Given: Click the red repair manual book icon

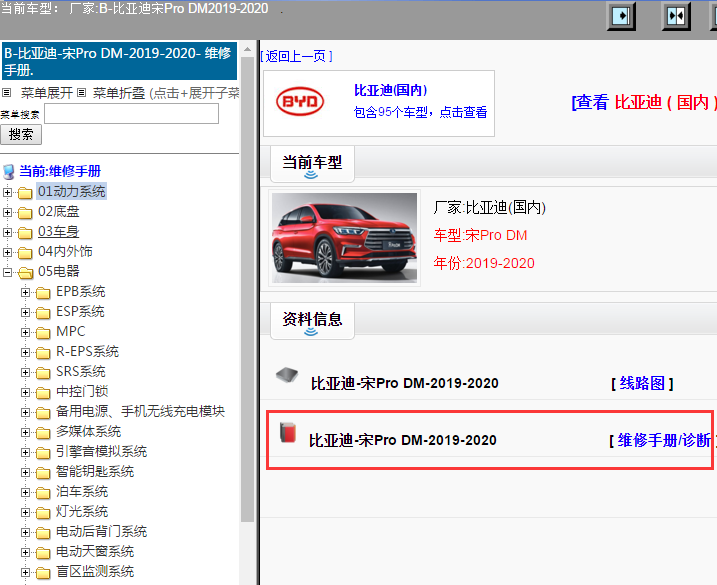Looking at the screenshot, I should (288, 432).
